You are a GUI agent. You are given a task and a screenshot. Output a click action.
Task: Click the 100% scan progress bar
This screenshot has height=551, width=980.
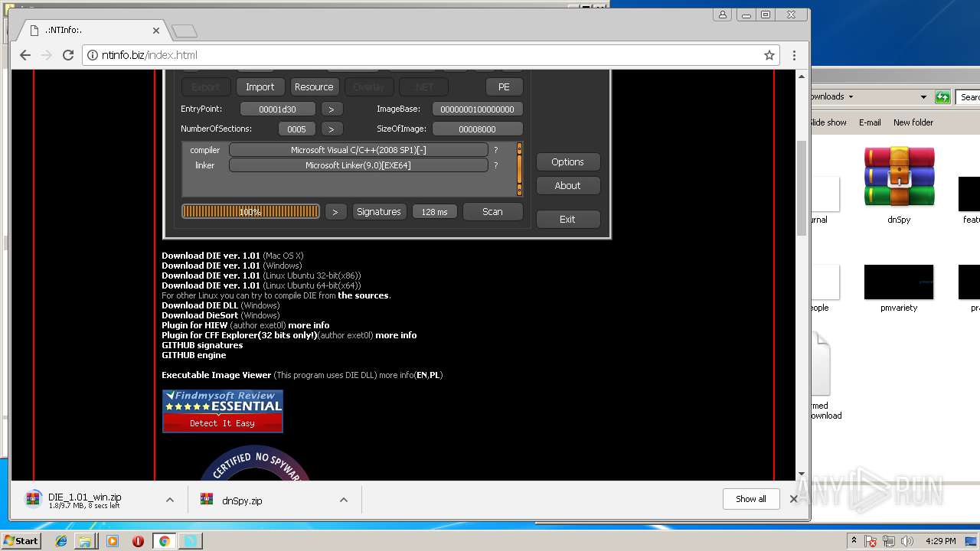click(x=250, y=212)
